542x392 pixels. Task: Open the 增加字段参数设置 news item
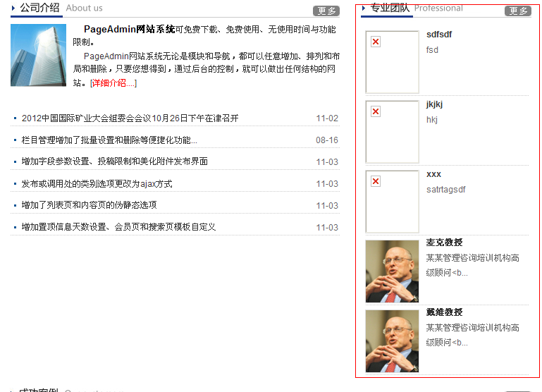tap(114, 161)
